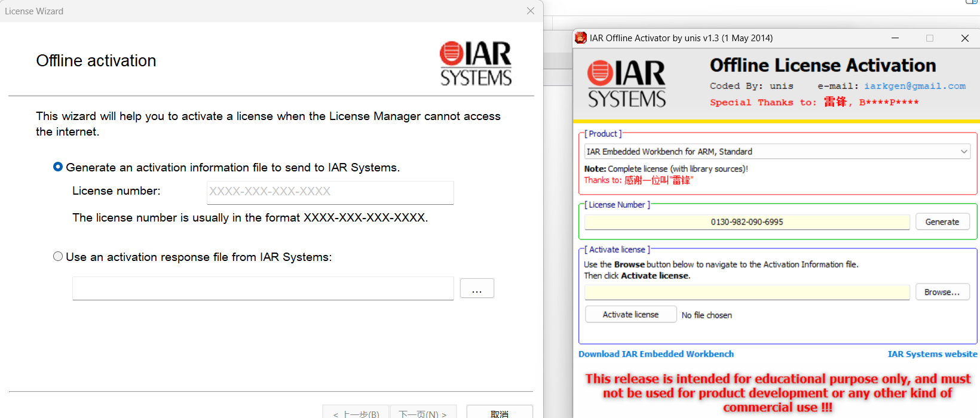Image resolution: width=980 pixels, height=418 pixels.
Task: Click the 'No file chosen' status text
Action: click(x=707, y=315)
